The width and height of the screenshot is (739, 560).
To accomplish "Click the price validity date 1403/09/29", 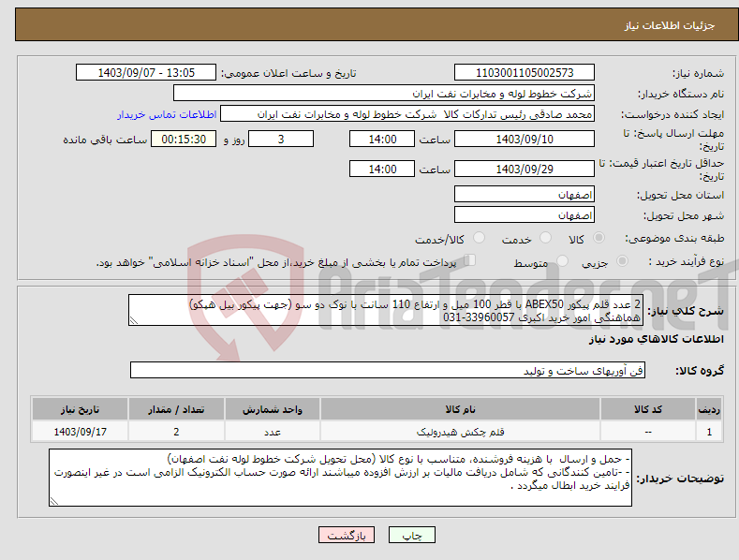I will [x=525, y=169].
